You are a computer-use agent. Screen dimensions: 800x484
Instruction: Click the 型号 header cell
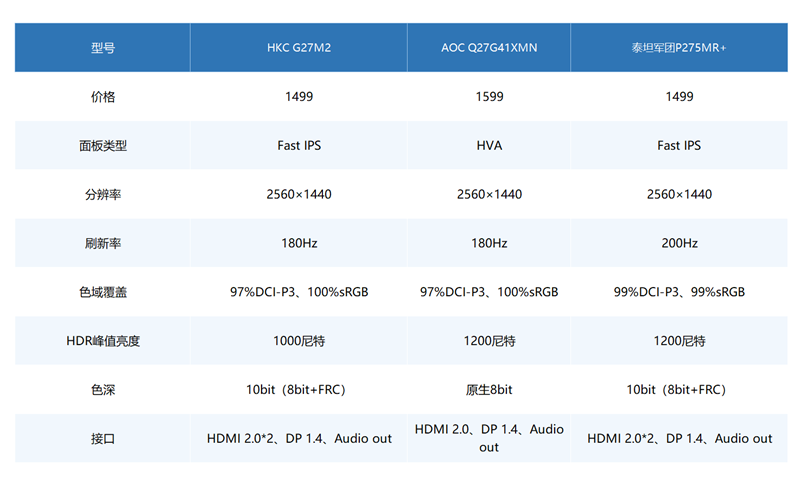pos(102,47)
